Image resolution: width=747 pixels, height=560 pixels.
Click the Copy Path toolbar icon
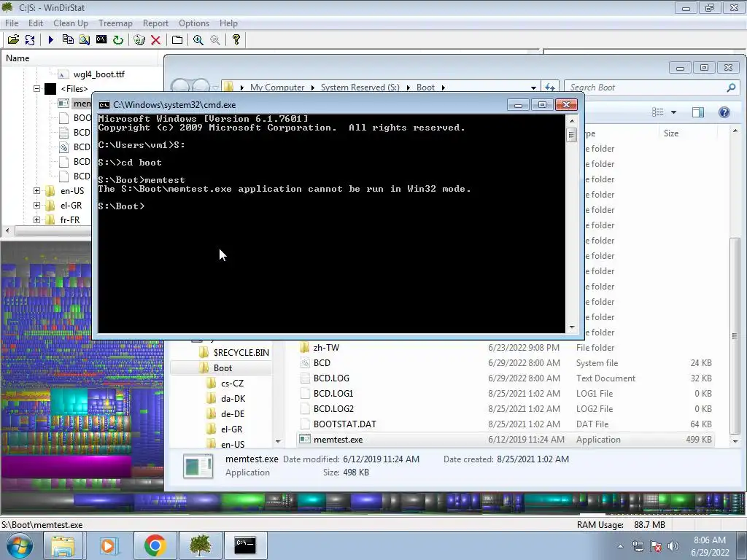[68, 40]
